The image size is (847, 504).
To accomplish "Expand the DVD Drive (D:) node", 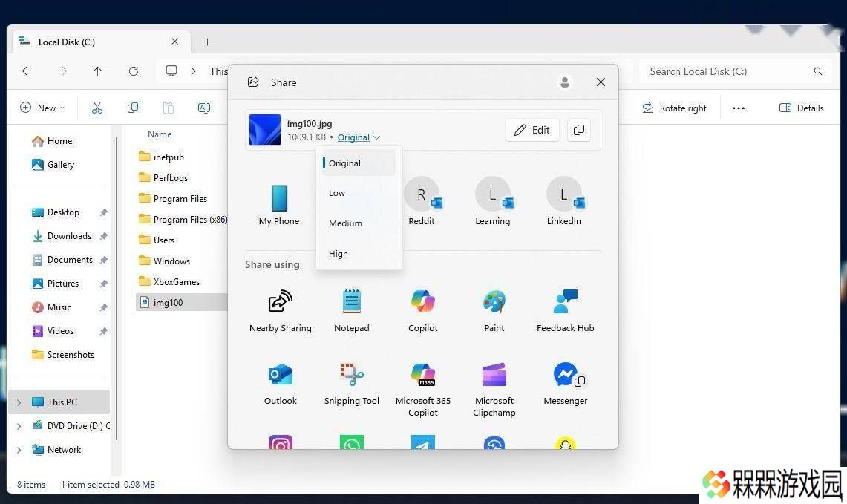I will click(x=19, y=426).
